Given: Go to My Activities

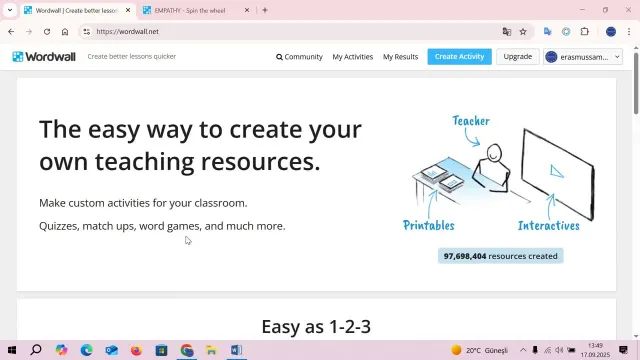Looking at the screenshot, I should coord(353,57).
